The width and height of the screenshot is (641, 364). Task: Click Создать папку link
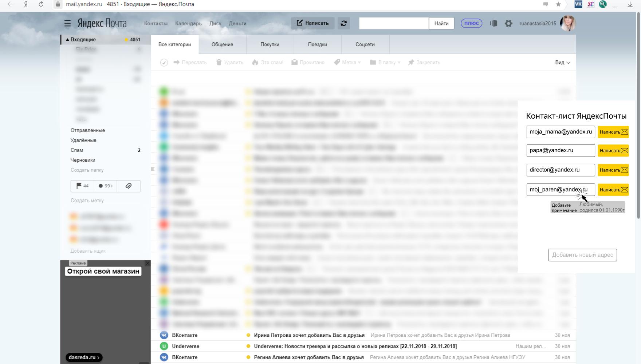coord(87,170)
